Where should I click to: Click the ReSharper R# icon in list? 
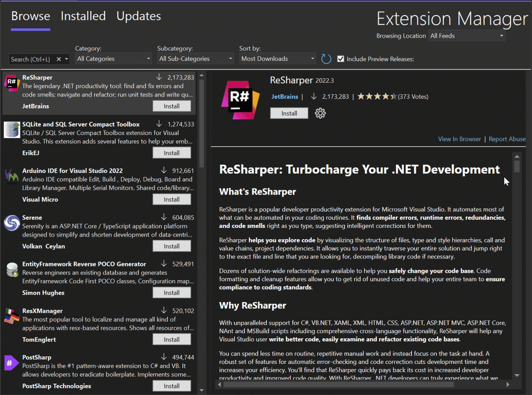click(x=12, y=83)
